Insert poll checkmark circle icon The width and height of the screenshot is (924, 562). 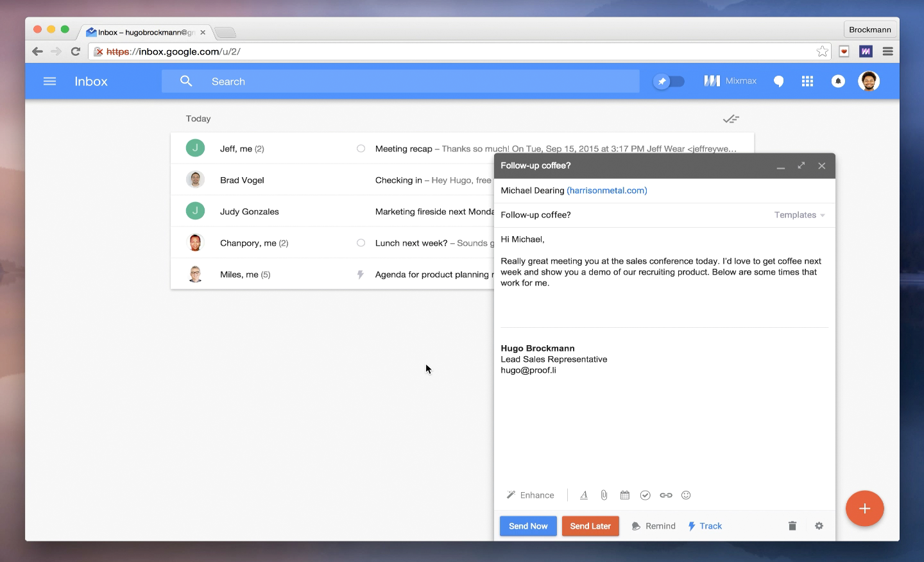646,495
